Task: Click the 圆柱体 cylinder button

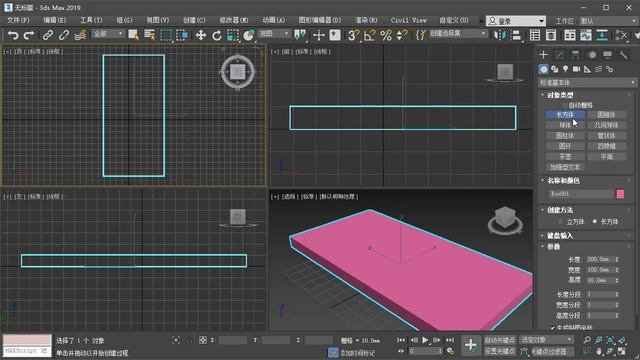Action: point(565,136)
